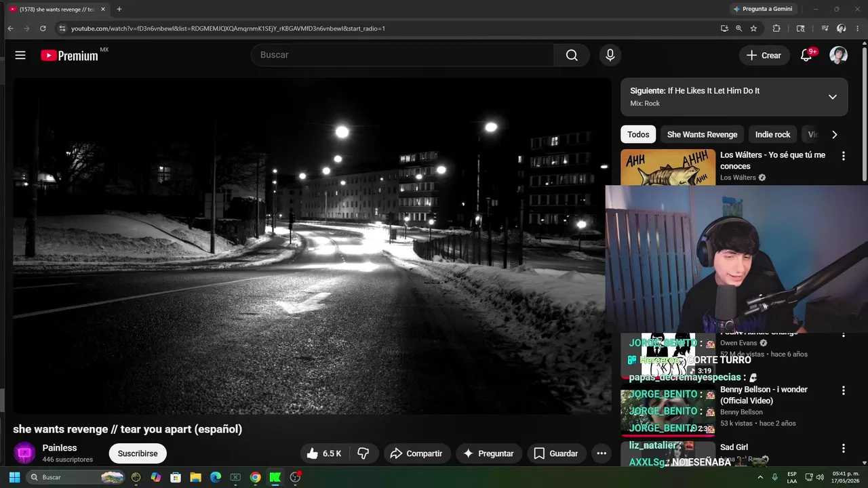
Task: Click the Compartir share button
Action: point(416,453)
